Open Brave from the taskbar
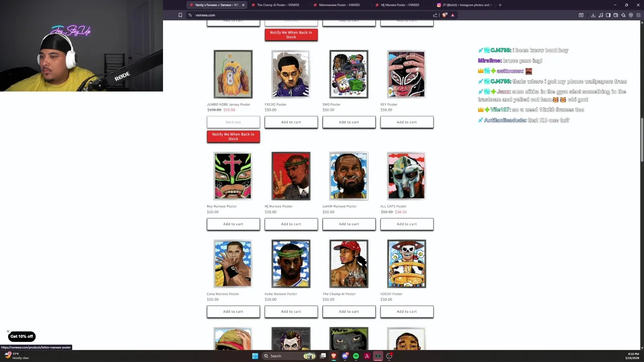644x362 pixels. point(334,356)
